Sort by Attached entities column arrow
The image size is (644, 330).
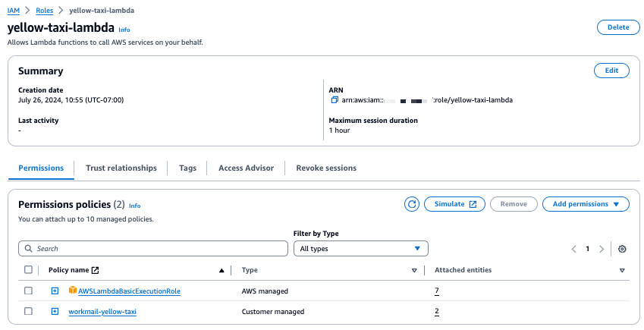[622, 270]
